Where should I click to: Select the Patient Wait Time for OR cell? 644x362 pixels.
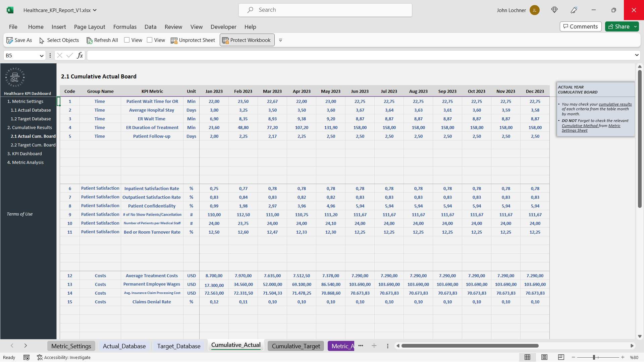152,101
